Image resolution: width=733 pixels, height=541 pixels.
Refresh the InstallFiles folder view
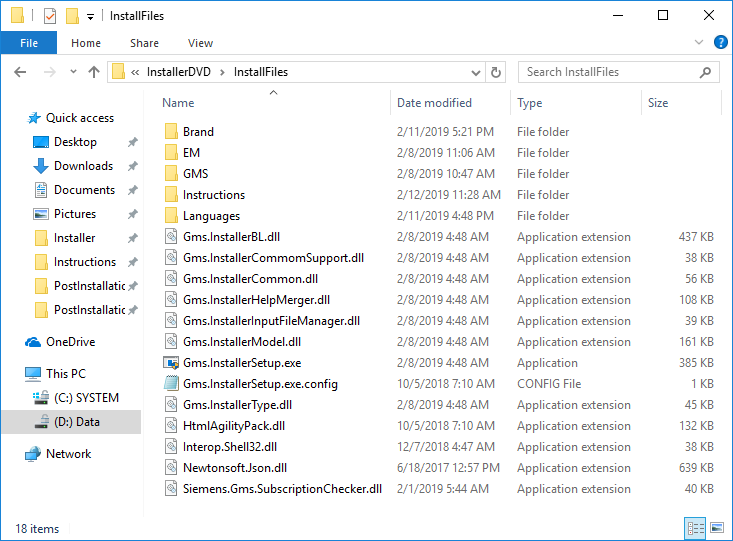[x=496, y=72]
